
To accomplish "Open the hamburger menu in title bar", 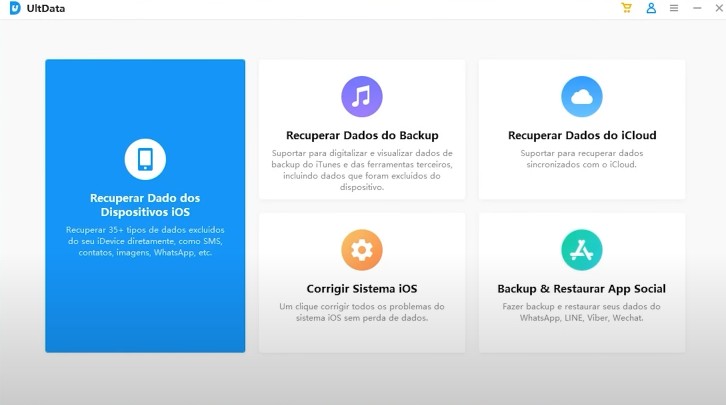I will coord(674,8).
